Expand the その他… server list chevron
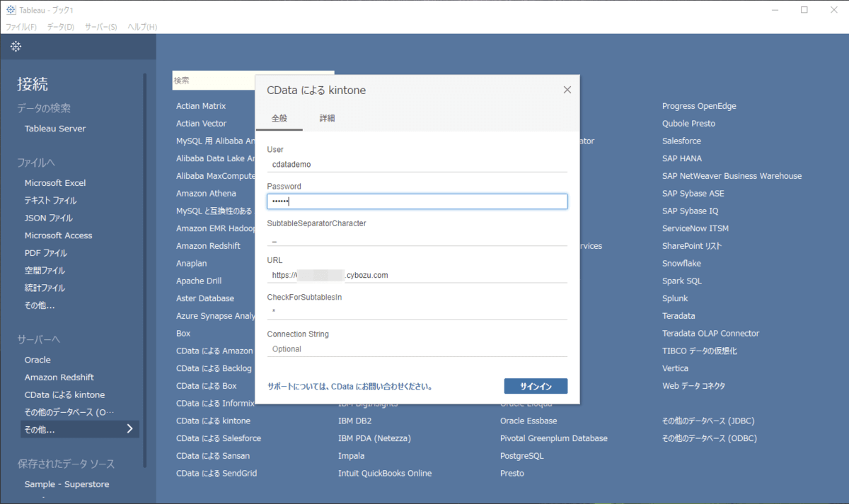Viewport: 849px width, 504px height. [x=129, y=429]
